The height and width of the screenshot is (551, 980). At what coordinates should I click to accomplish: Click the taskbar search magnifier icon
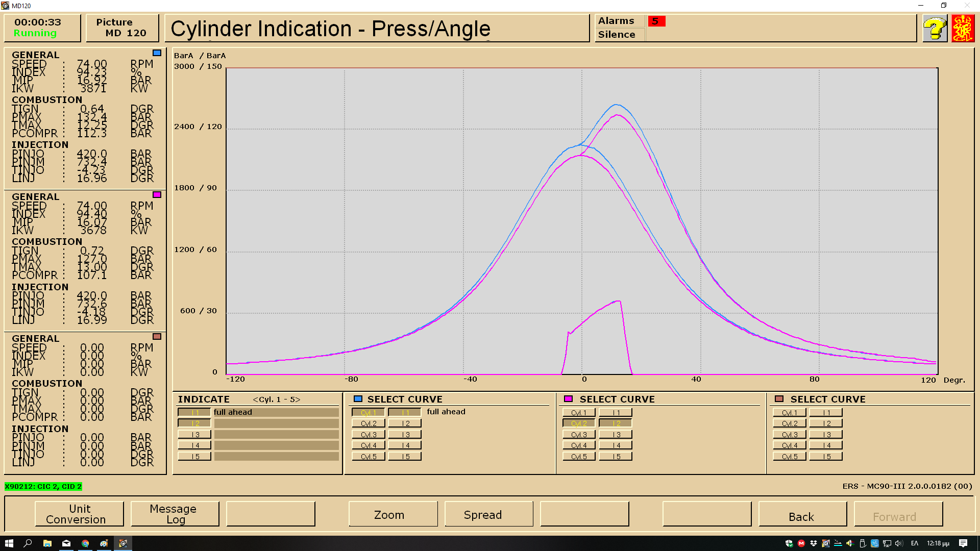point(28,543)
